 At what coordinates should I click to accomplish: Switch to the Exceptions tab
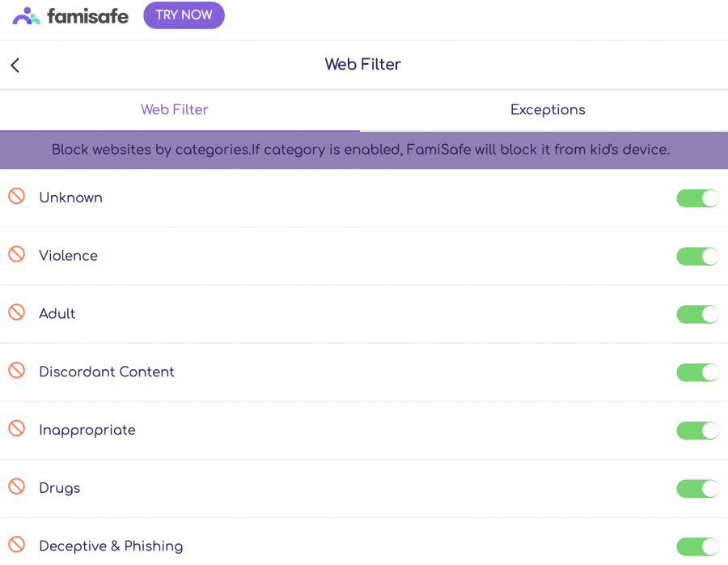point(548,110)
